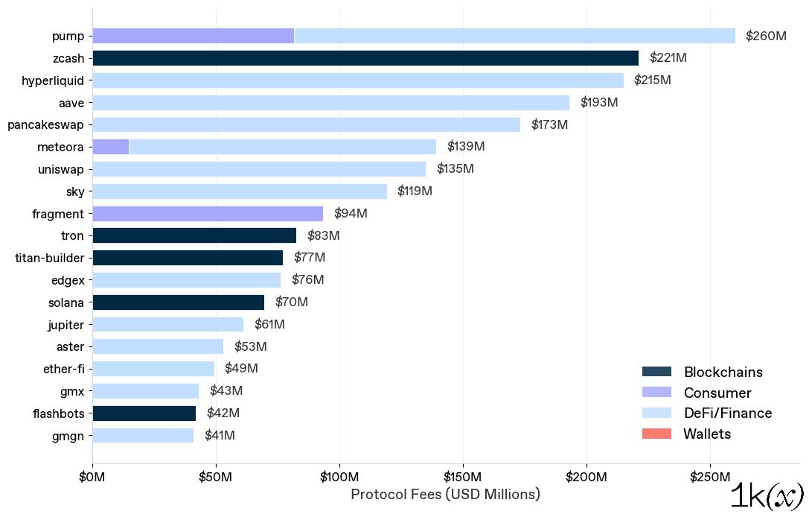Select the fragment purple bar
Image resolution: width=812 pixels, height=520 pixels.
208,214
